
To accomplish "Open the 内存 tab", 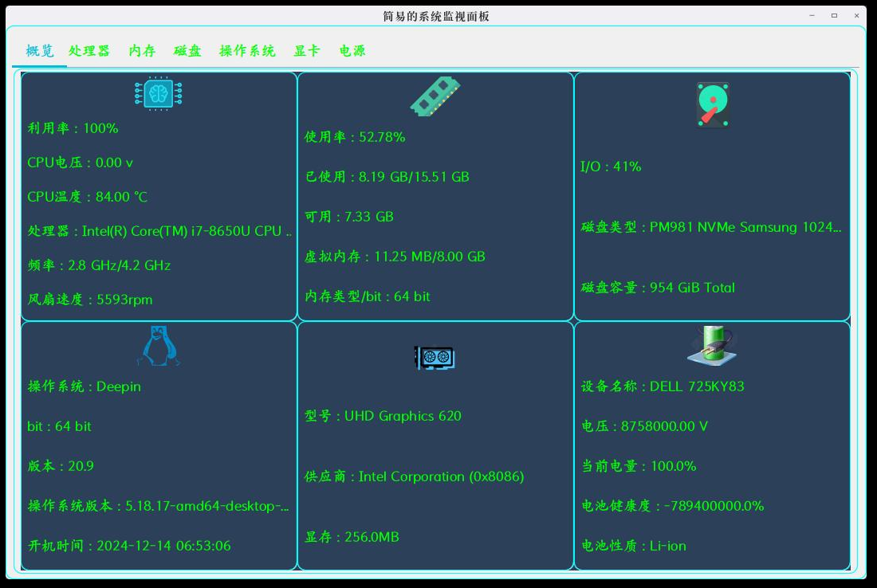I will click(142, 51).
